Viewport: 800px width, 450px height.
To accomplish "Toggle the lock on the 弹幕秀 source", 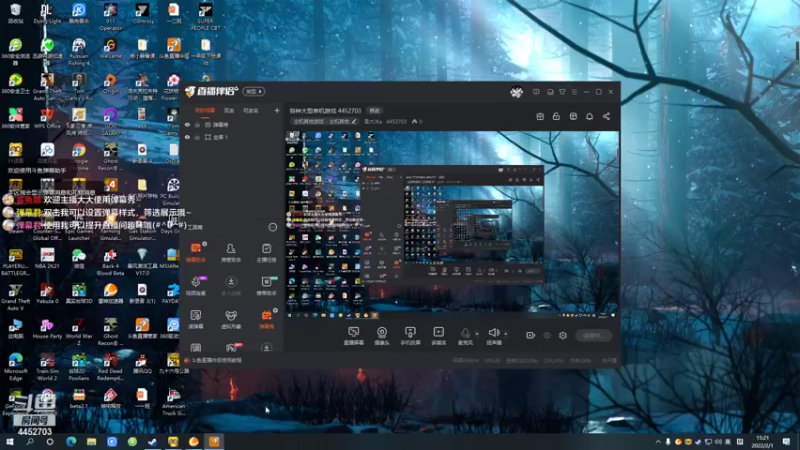I will (x=197, y=124).
